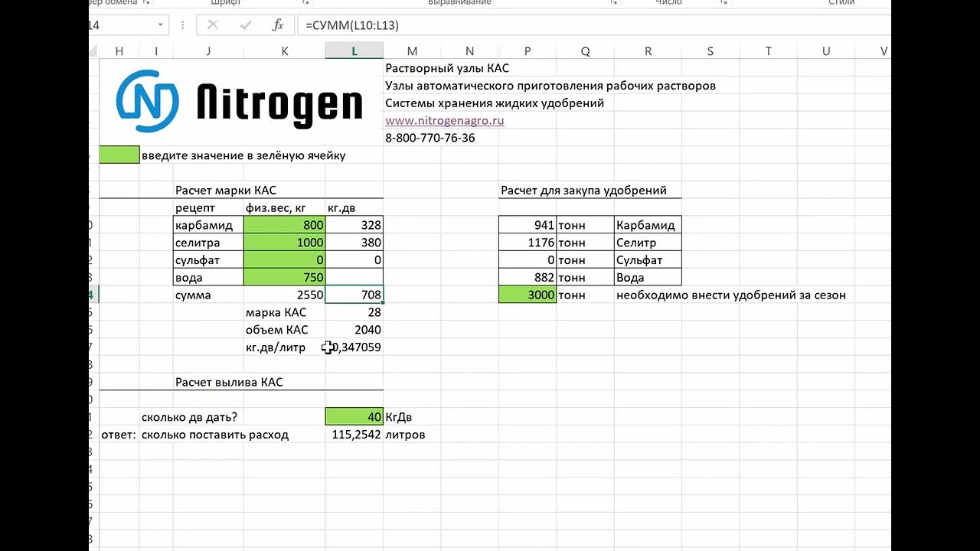
Task: Select column T header
Action: pyautogui.click(x=768, y=51)
